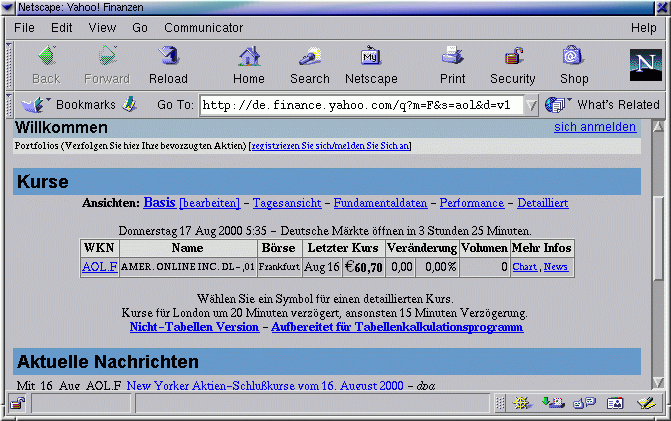
Task: Switch to Detailliert view
Action: (x=543, y=203)
